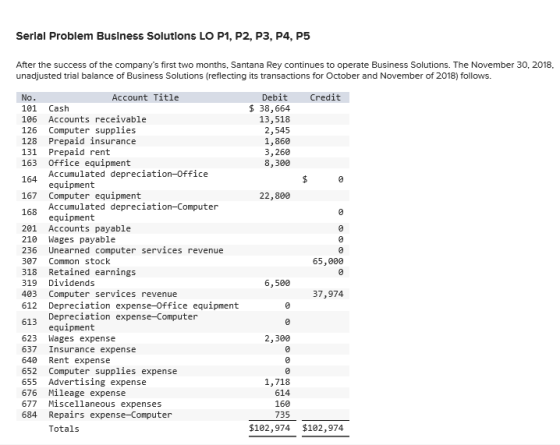Click the 735 Repairs expense amount

282,415
